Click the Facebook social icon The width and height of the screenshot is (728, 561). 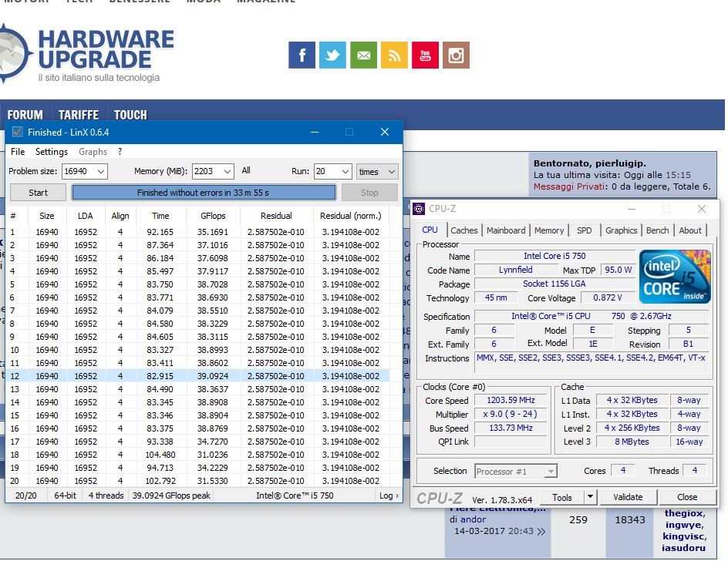tap(302, 55)
